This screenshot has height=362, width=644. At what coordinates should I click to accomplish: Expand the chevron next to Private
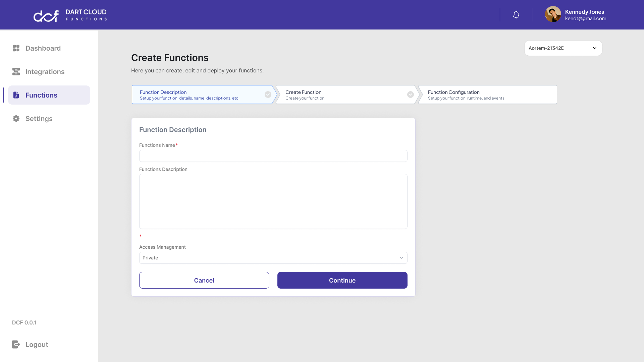(x=401, y=258)
